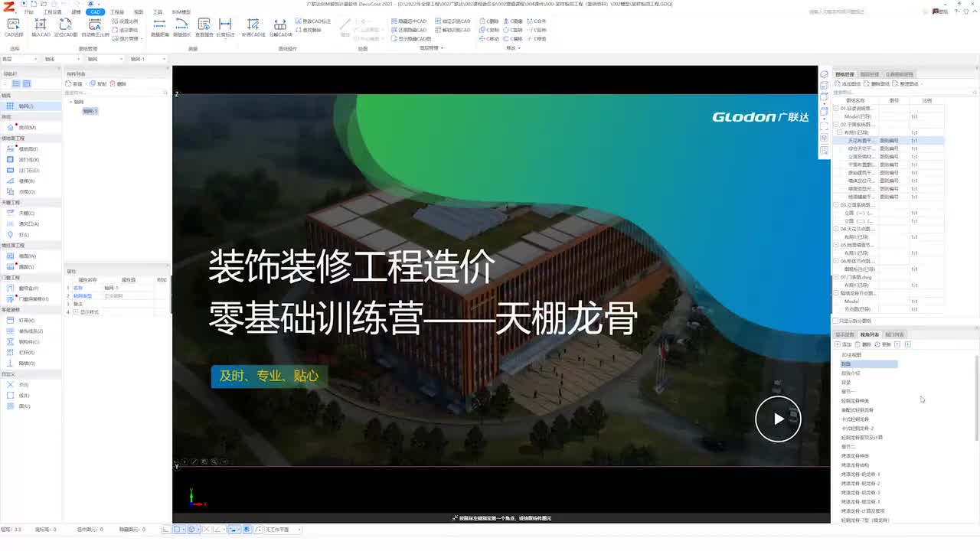Switch navigation panel to icon view

tap(27, 83)
